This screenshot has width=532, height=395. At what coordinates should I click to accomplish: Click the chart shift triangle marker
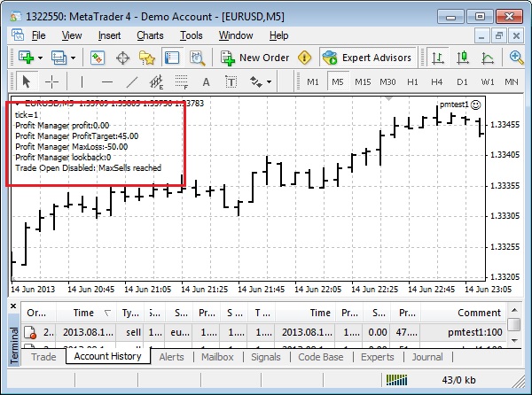pyautogui.click(x=389, y=98)
